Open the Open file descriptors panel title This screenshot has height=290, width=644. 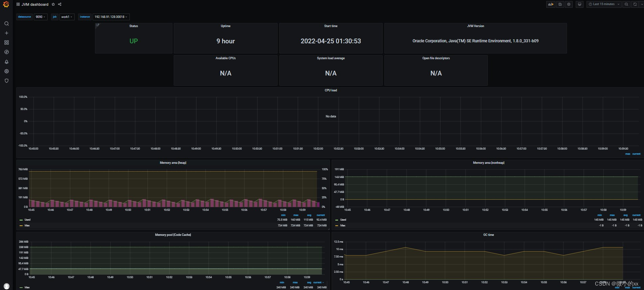[x=436, y=58]
